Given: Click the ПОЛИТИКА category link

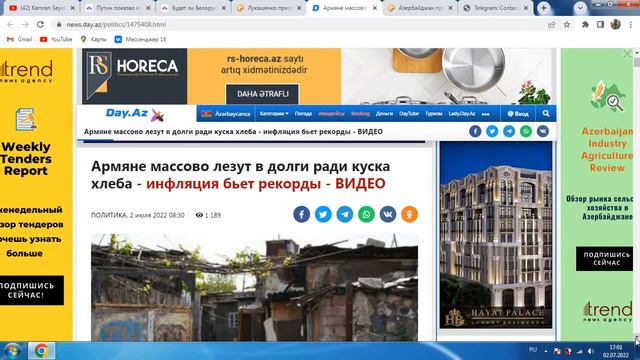Looking at the screenshot, I should click(109, 215).
